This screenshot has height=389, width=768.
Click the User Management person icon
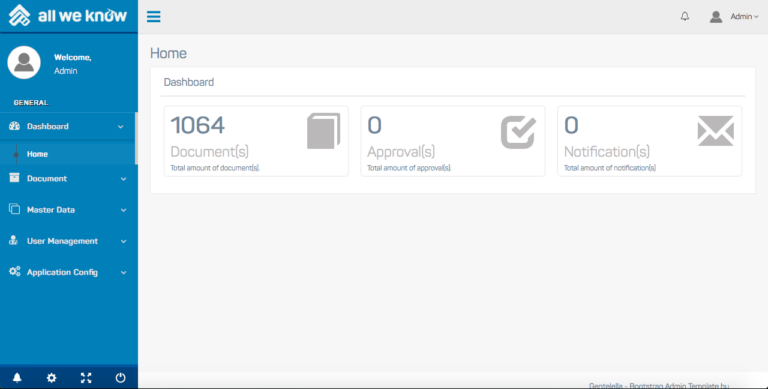14,241
